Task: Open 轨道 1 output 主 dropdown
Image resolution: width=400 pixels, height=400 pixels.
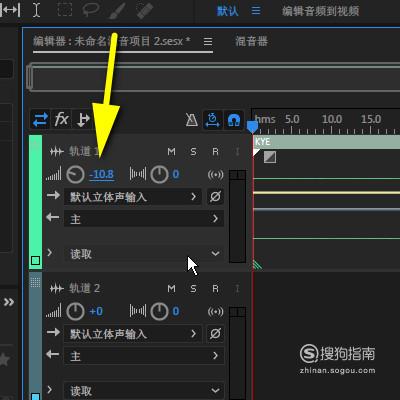Action: coord(144,219)
